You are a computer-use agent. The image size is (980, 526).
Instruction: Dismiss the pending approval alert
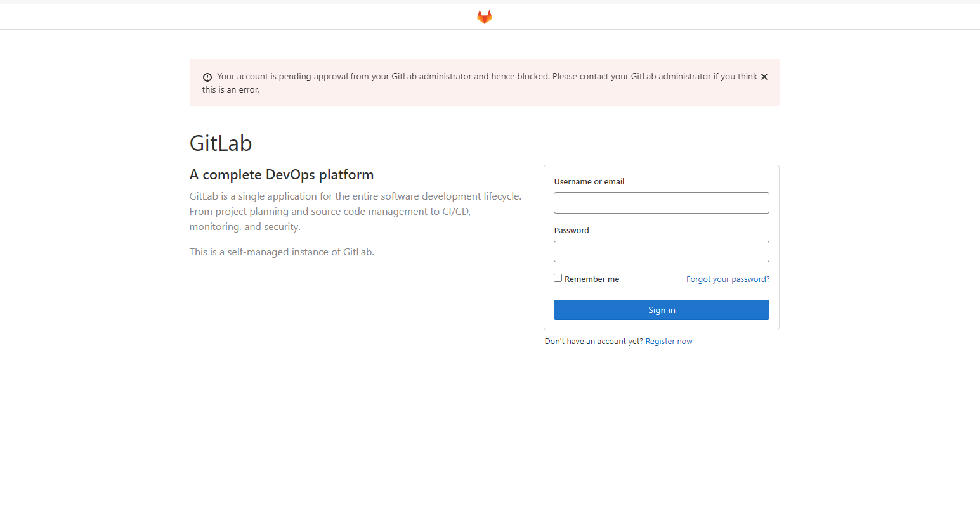point(764,77)
